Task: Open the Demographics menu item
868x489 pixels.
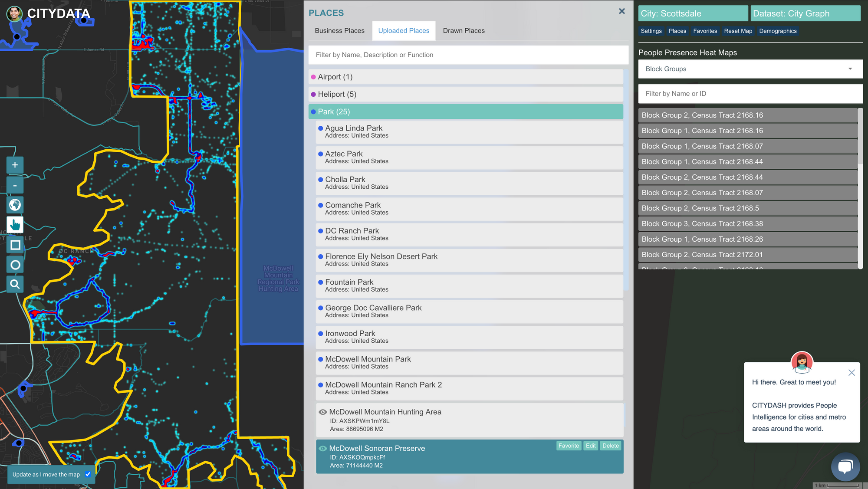Action: pos(777,31)
